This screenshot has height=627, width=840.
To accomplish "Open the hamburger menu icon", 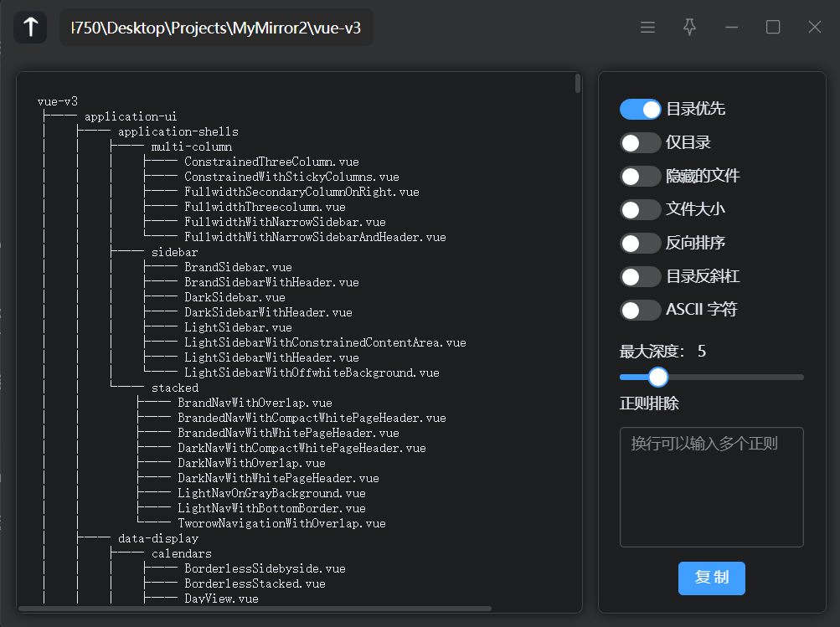I will 647,28.
